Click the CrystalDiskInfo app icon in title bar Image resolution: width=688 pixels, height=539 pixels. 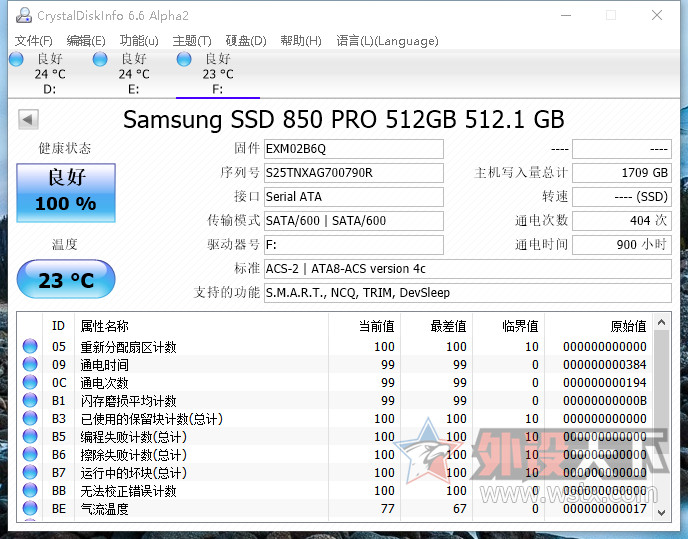(x=24, y=15)
